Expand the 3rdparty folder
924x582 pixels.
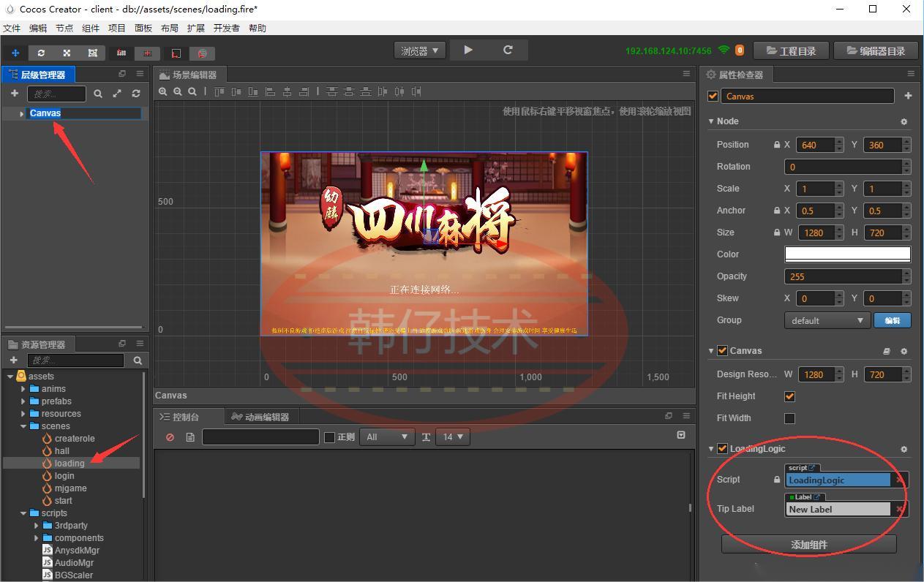[37, 526]
